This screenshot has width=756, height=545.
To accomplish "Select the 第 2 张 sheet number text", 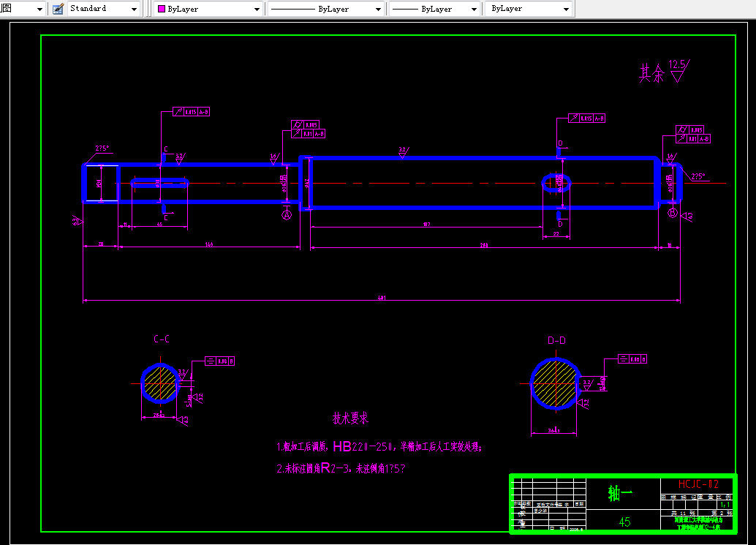I will (x=722, y=513).
